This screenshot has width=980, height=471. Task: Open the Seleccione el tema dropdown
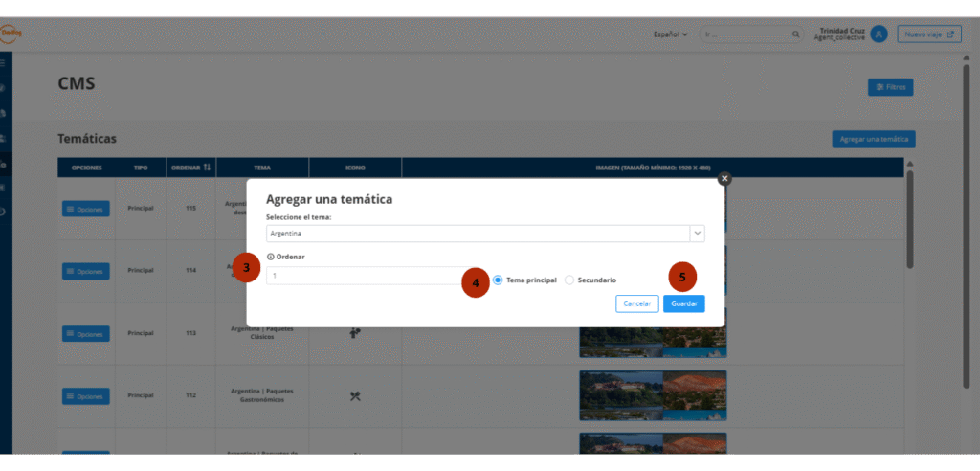[698, 234]
